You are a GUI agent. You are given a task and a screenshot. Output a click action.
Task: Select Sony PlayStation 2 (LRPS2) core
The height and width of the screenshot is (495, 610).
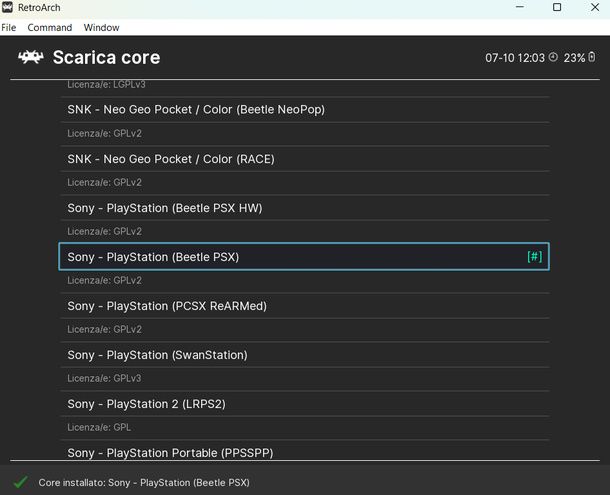click(305, 404)
